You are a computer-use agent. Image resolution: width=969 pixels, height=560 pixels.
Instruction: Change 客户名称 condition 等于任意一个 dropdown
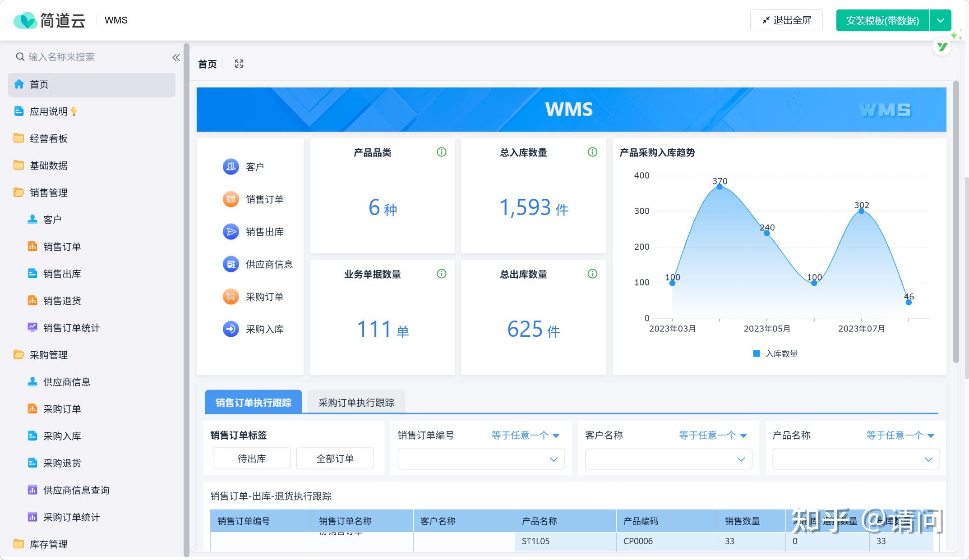(x=713, y=435)
